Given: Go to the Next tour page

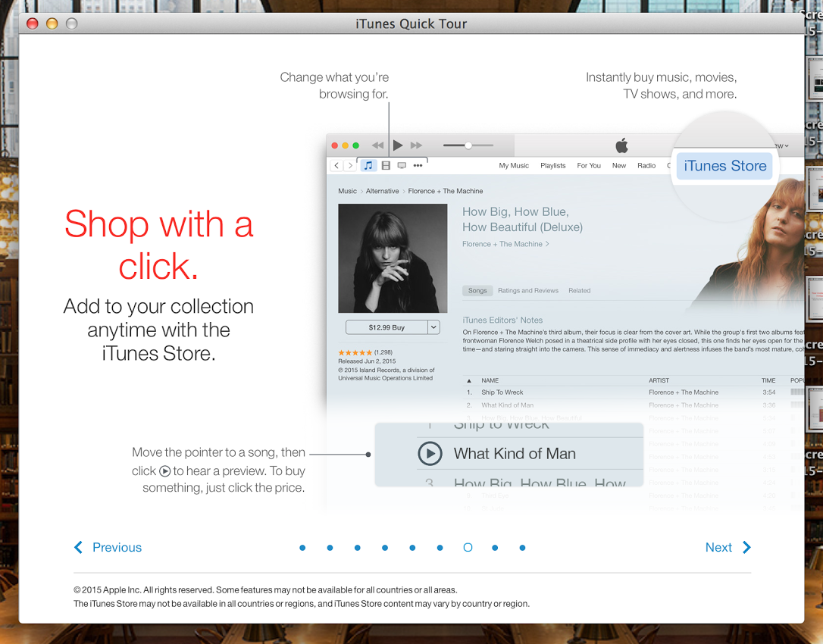Looking at the screenshot, I should click(728, 548).
